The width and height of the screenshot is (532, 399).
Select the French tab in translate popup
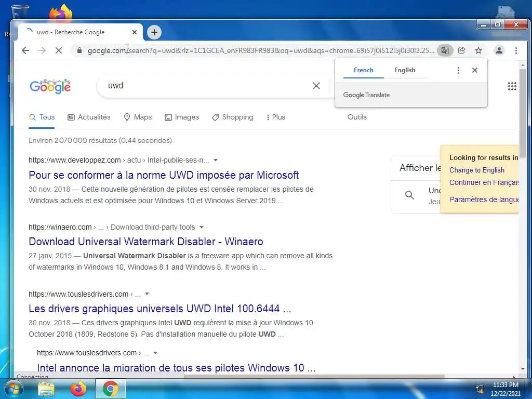(363, 70)
